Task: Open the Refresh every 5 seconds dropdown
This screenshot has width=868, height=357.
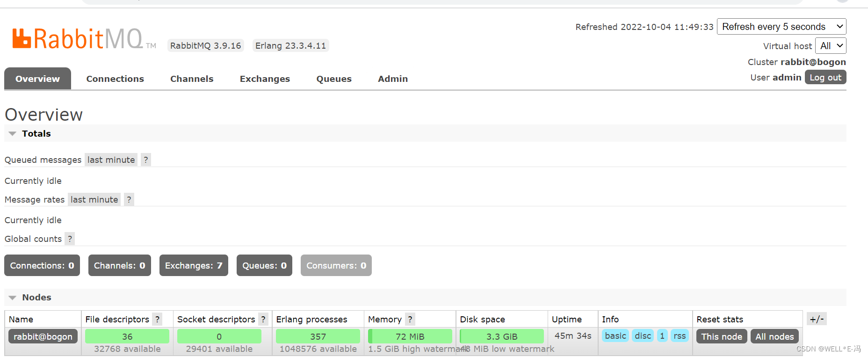Action: click(781, 27)
